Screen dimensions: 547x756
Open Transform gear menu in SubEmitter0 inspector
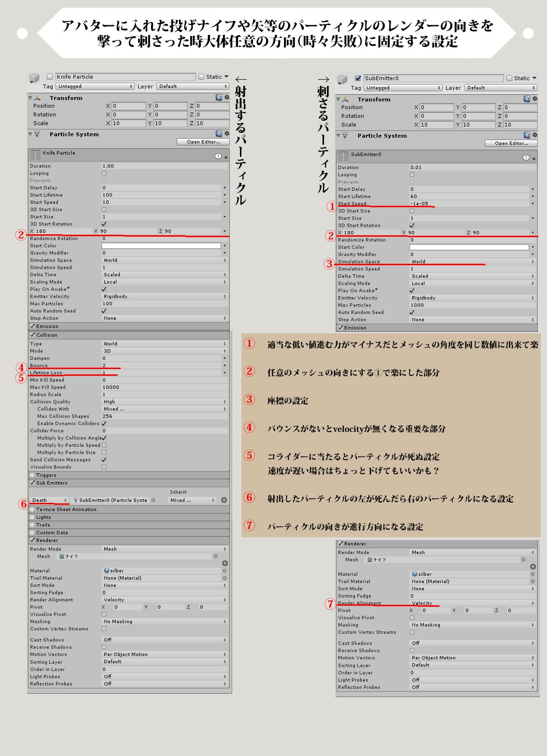(534, 99)
